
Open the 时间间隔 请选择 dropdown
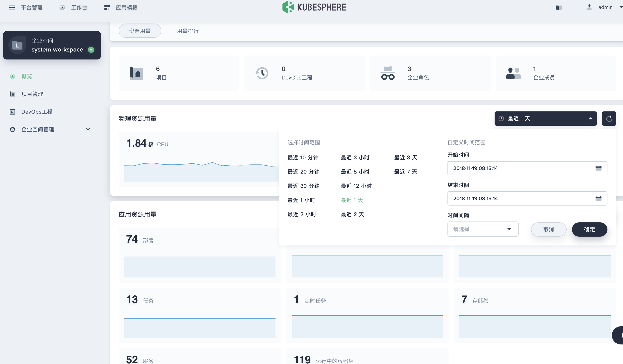(x=483, y=229)
